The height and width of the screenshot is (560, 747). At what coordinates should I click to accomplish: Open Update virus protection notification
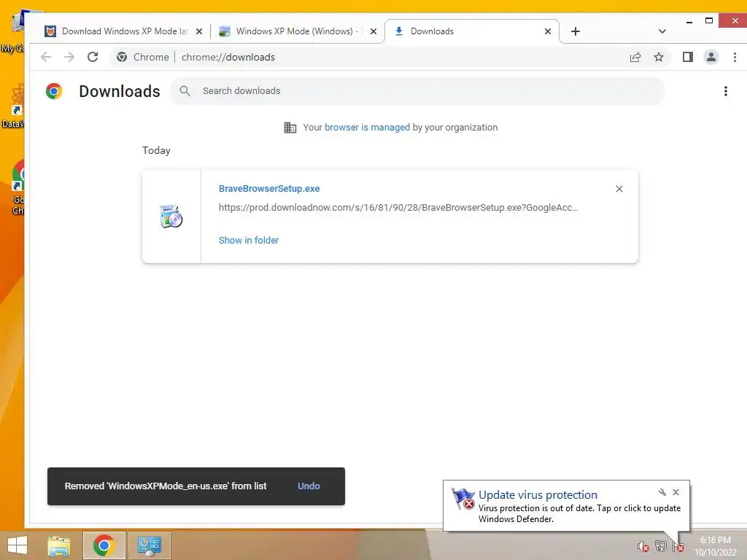coord(566,506)
